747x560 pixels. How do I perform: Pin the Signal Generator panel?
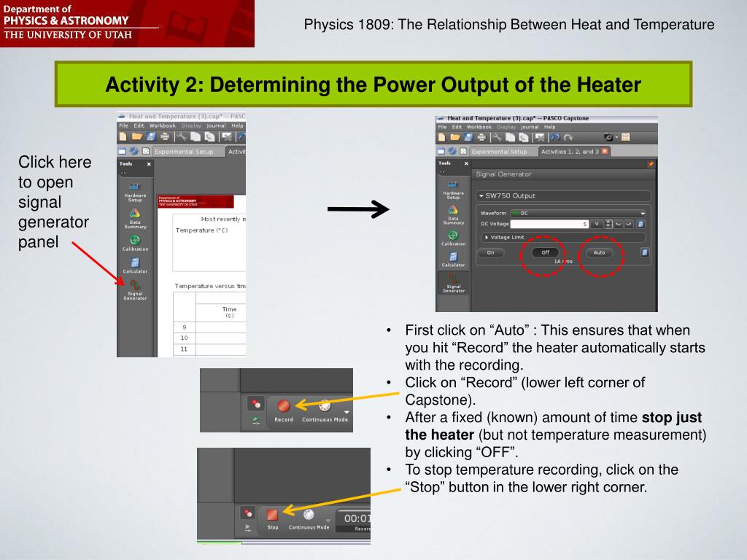pyautogui.click(x=650, y=164)
